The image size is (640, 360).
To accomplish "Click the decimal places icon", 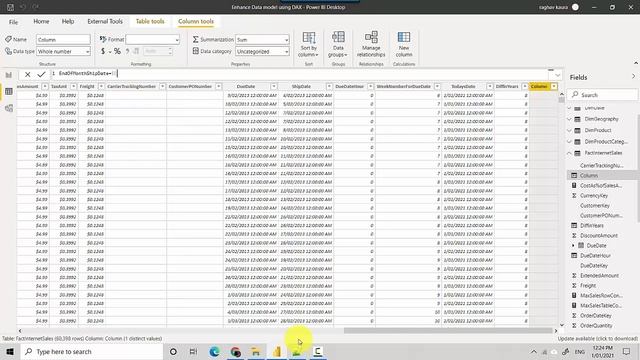I will tap(136, 51).
